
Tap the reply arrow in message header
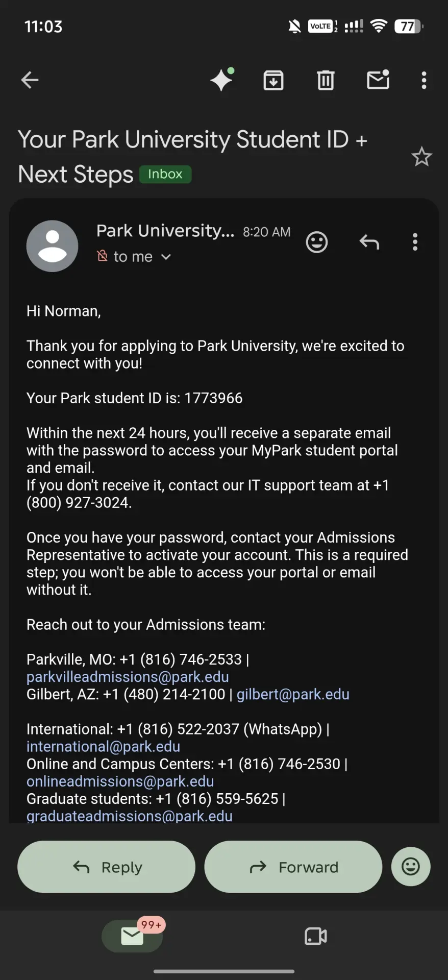pos(369,242)
